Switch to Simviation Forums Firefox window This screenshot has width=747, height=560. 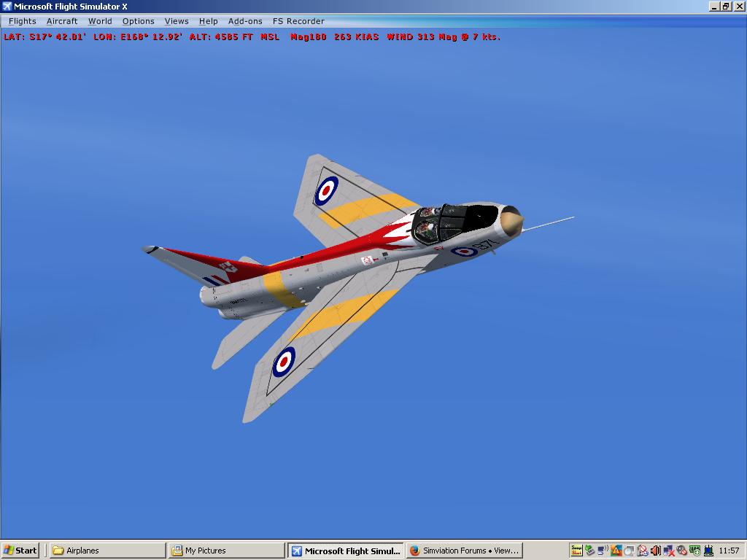click(464, 551)
